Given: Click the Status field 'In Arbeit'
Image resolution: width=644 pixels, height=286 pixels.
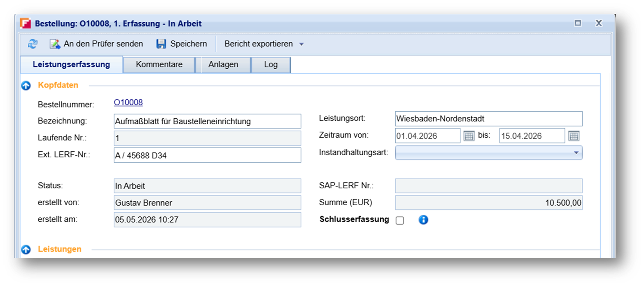Looking at the screenshot, I should pos(207,186).
